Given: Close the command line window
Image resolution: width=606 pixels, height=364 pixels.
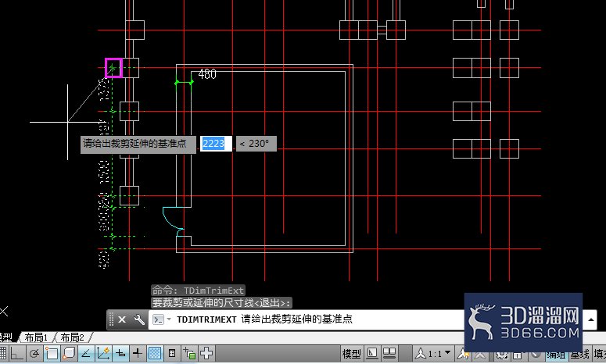Looking at the screenshot, I should pyautogui.click(x=122, y=319).
